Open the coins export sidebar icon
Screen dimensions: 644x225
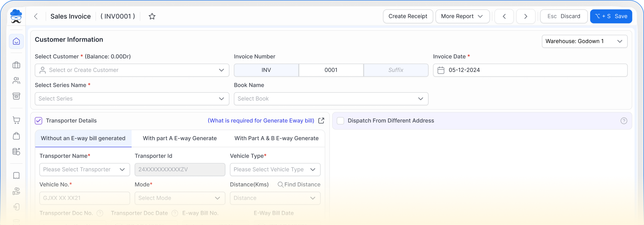click(x=16, y=151)
